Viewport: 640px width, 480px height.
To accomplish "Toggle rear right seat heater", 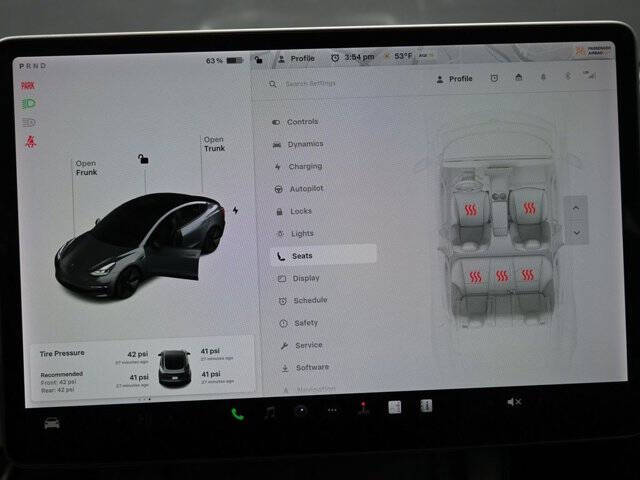I will pyautogui.click(x=527, y=275).
